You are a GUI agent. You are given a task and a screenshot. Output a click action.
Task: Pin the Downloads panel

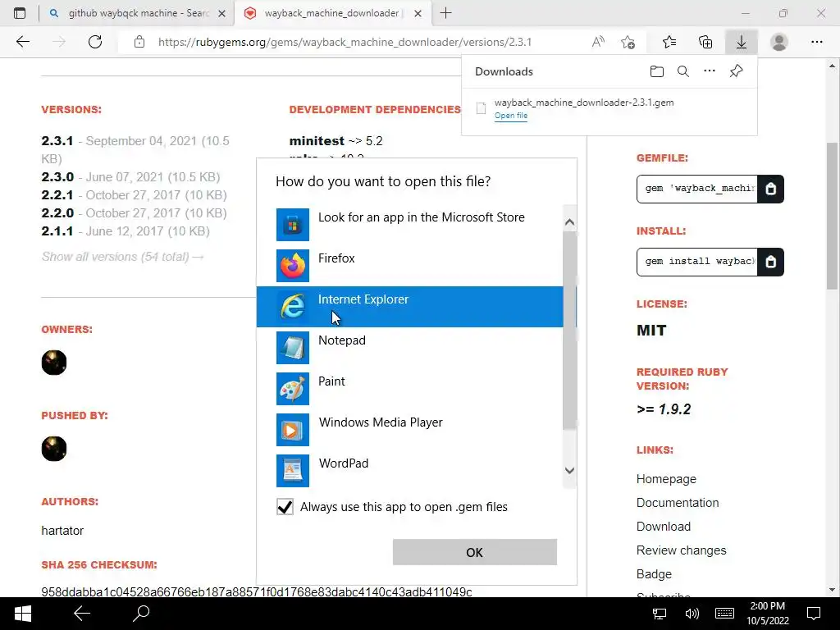coord(736,71)
